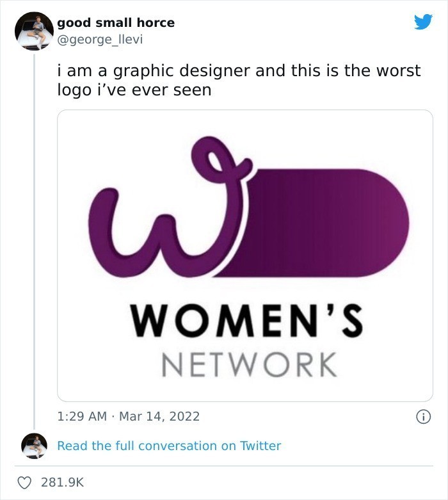Viewport: 448px width, 500px height.
Task: Click the word Twitter in the conversation link
Action: tap(260, 446)
